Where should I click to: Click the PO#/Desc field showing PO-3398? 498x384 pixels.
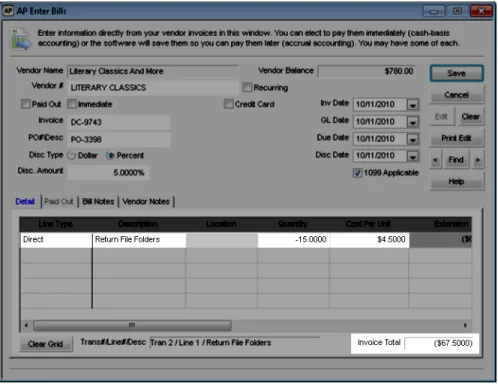point(119,139)
